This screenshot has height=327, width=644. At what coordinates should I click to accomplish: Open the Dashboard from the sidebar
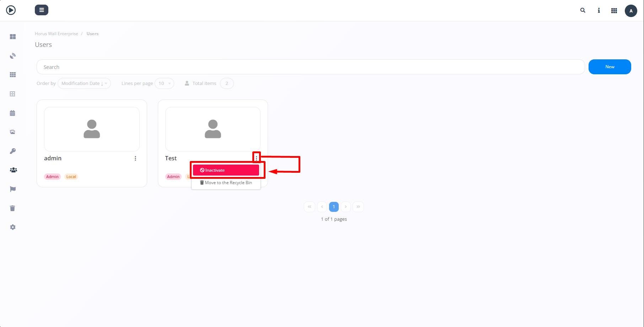tap(13, 36)
